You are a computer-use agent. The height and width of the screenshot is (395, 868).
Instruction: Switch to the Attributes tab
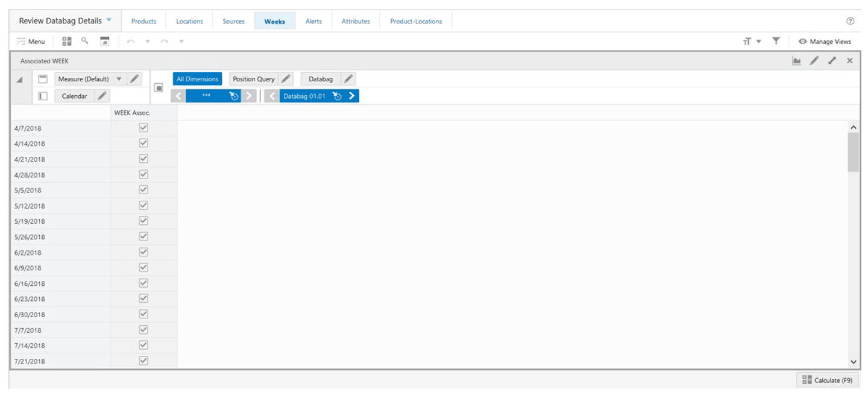[x=356, y=21]
